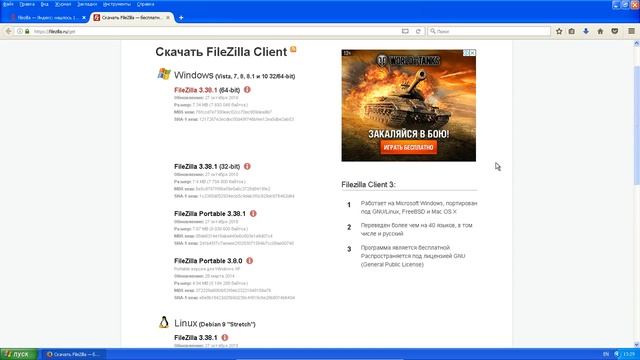Click the Linux penguin icon
The image size is (640, 360).
pyautogui.click(x=164, y=322)
